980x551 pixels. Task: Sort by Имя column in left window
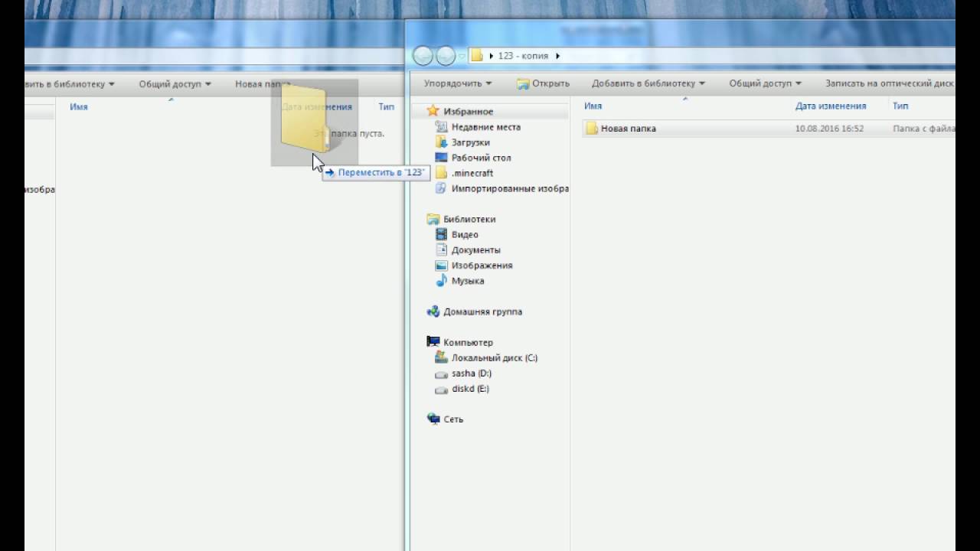point(79,107)
